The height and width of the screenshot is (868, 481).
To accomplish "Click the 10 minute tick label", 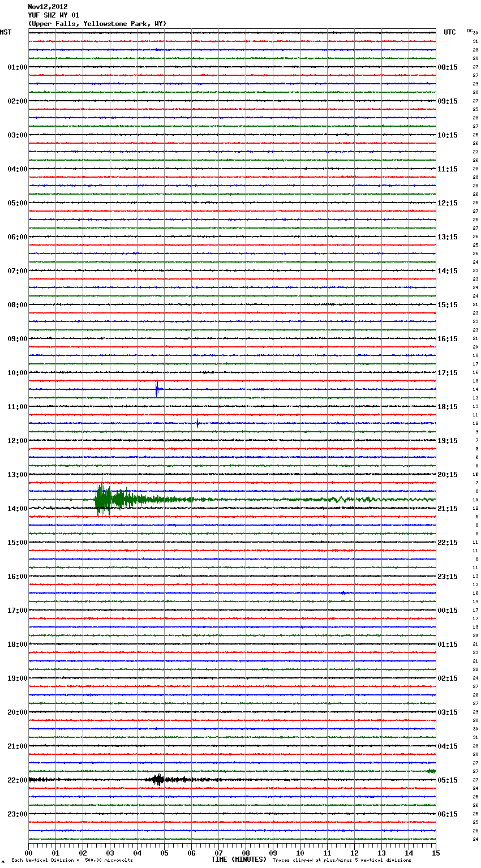I will pos(300,853).
